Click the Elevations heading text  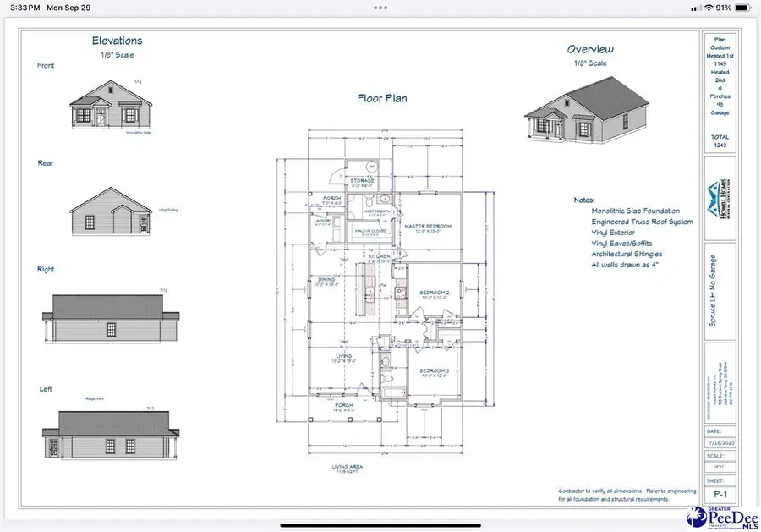coord(117,40)
